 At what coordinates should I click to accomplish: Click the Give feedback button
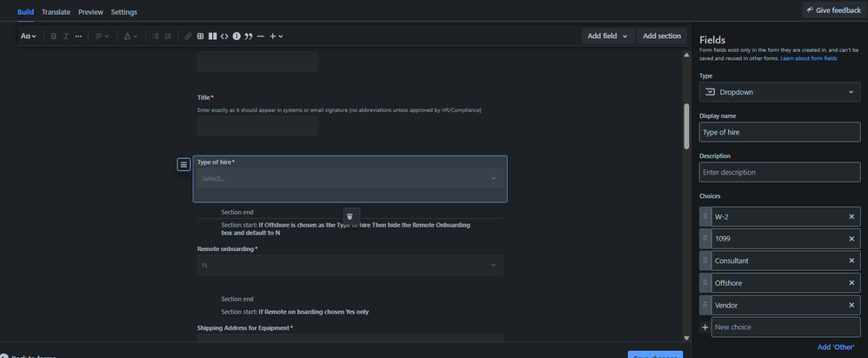pos(834,10)
